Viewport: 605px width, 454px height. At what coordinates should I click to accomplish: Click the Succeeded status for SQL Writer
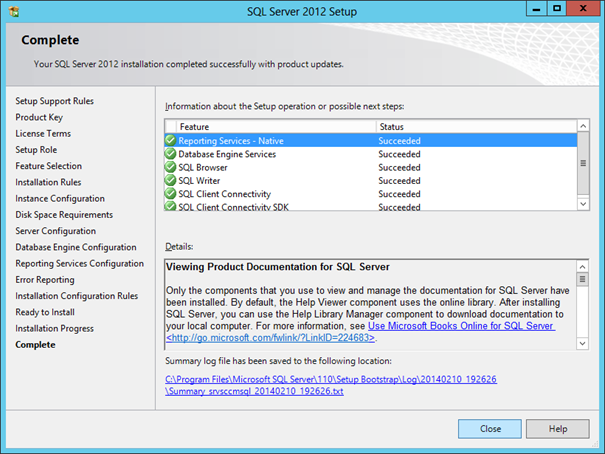[x=399, y=181]
